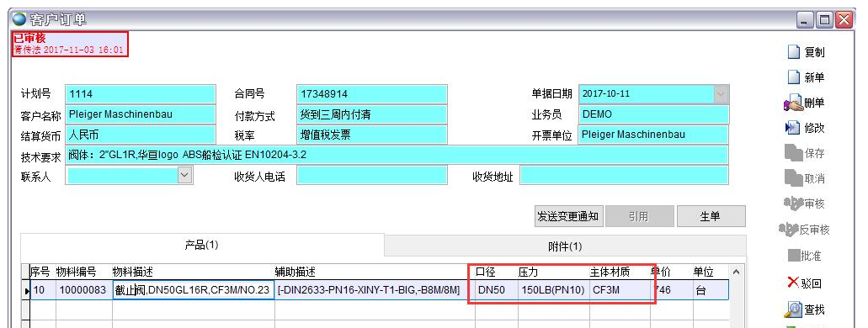The image size is (868, 328).
Task: Click the 合同号 field 17348914
Action: click(x=371, y=94)
